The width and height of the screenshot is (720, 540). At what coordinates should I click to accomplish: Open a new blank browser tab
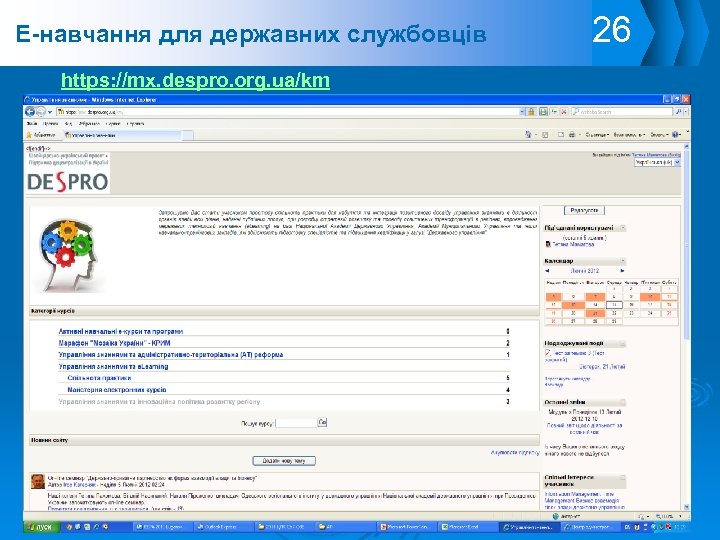(187, 135)
